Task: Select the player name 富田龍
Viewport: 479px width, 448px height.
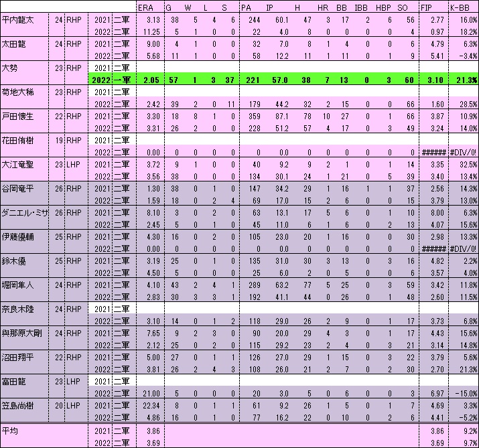Action: (x=14, y=382)
